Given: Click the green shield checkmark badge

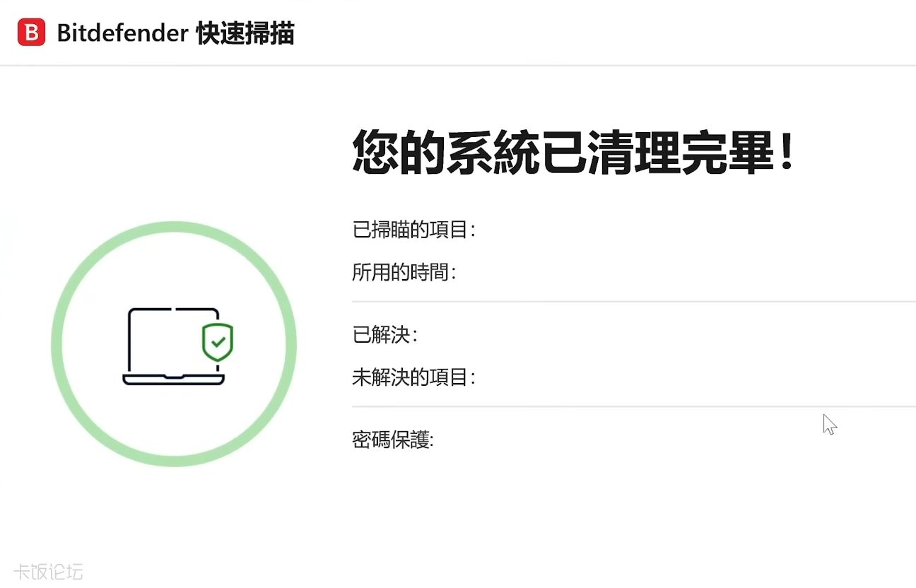Looking at the screenshot, I should click(218, 342).
